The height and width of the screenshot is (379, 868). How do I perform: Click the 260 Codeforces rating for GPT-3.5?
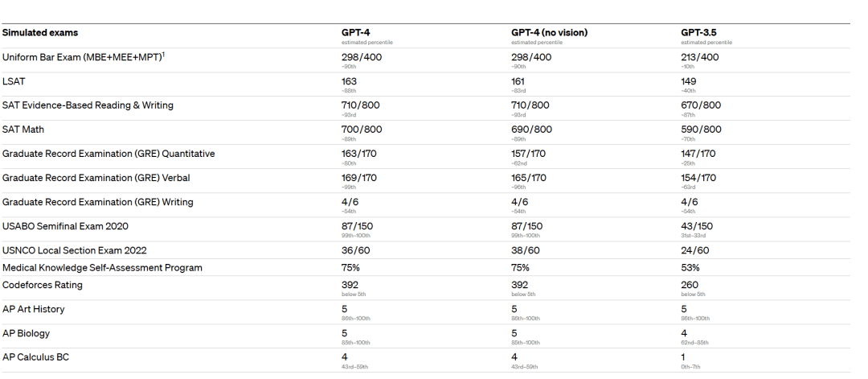point(689,285)
